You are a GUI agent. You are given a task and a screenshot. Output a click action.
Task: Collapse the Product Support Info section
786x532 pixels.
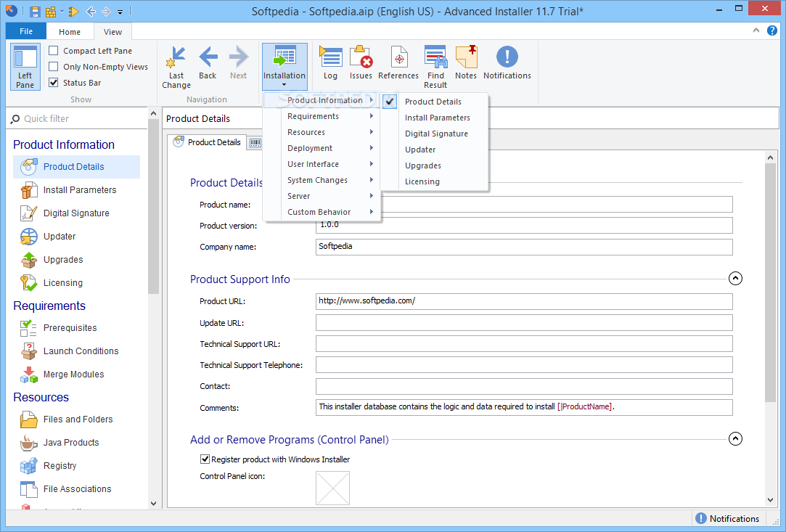[x=735, y=278]
